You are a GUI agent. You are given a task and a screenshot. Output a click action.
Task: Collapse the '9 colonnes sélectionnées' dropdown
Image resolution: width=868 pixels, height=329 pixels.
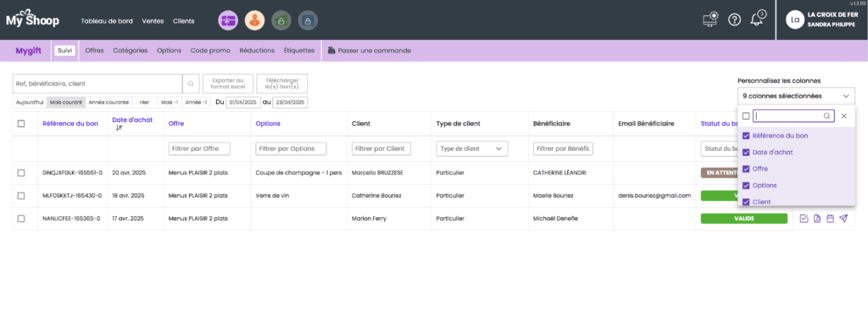(x=796, y=96)
